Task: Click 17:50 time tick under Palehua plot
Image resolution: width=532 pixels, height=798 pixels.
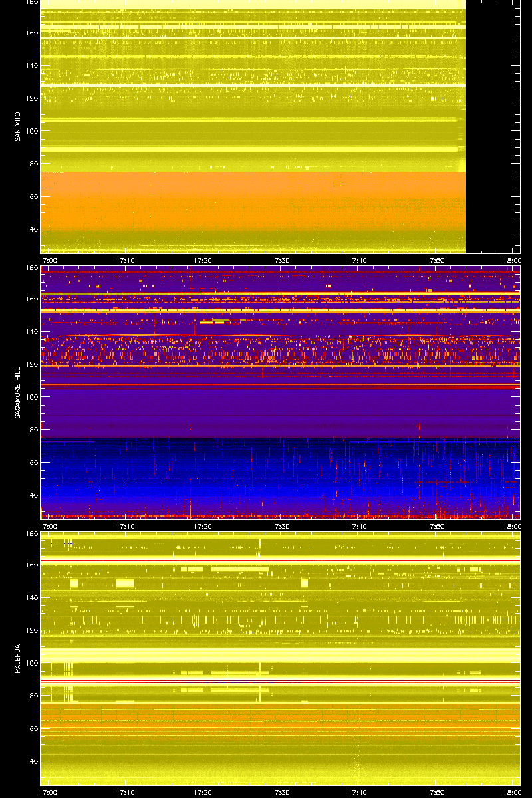Action: point(436,792)
